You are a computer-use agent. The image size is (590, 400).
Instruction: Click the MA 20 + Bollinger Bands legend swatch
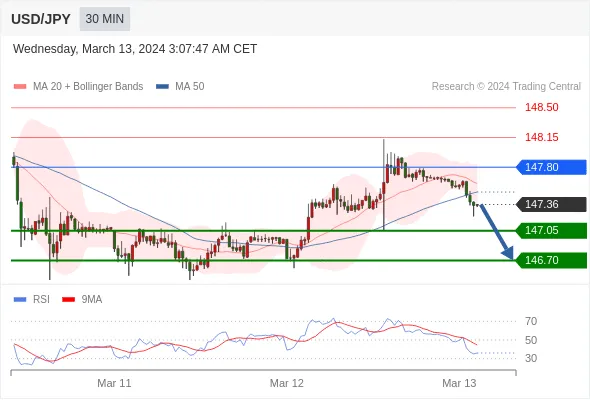[x=20, y=87]
